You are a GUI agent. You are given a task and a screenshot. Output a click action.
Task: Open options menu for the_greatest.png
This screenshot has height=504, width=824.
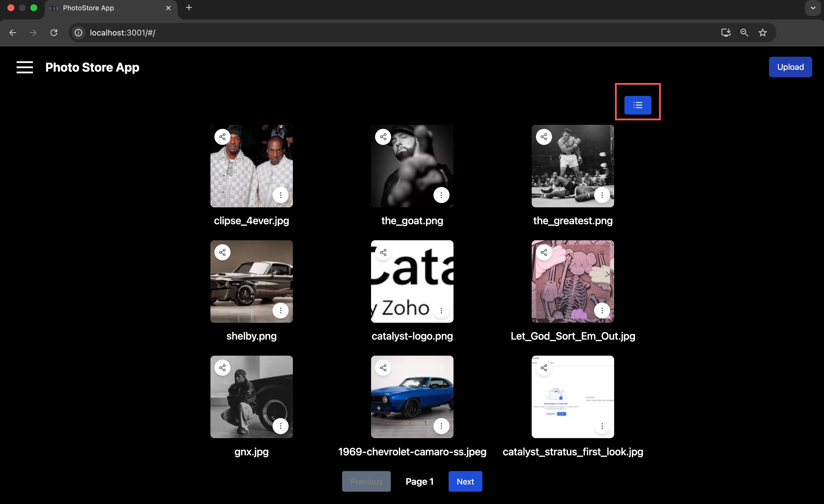click(602, 195)
